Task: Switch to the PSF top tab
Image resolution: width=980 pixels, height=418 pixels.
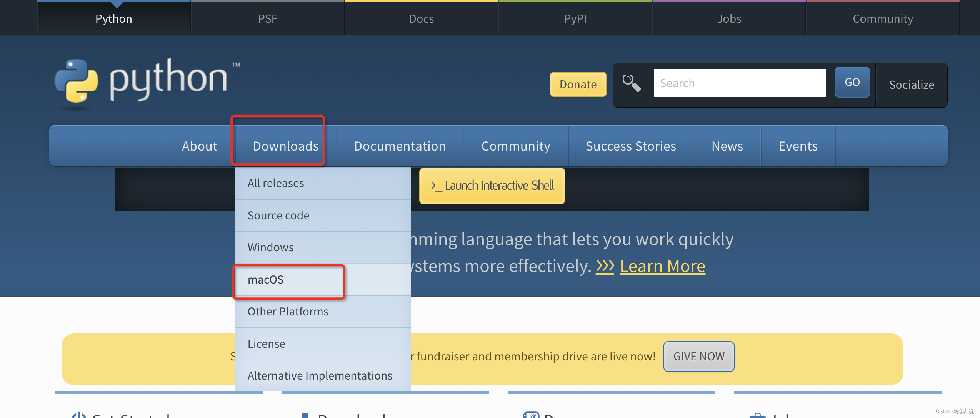Action: pos(267,18)
